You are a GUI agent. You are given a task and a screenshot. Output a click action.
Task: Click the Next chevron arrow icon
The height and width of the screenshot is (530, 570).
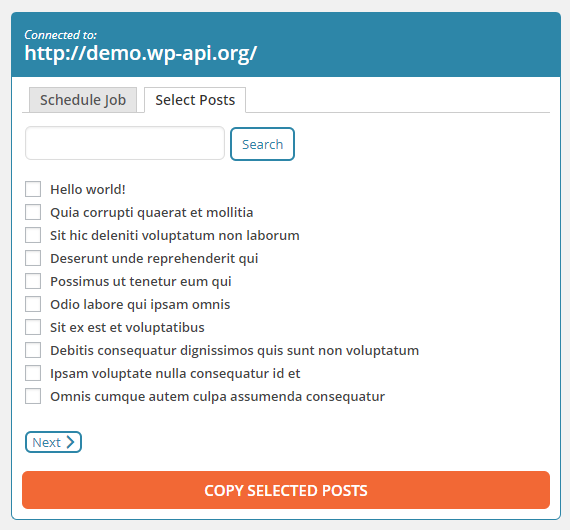coord(70,442)
